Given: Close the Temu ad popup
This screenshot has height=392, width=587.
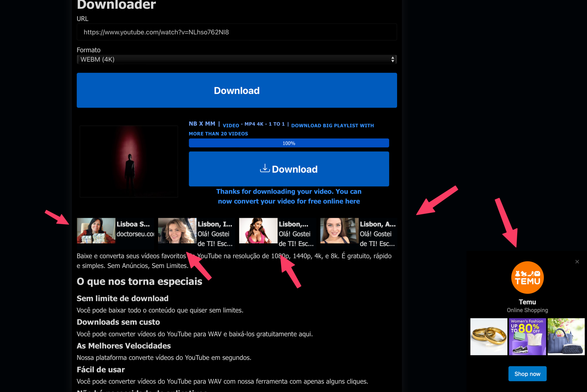Looking at the screenshot, I should 577,262.
